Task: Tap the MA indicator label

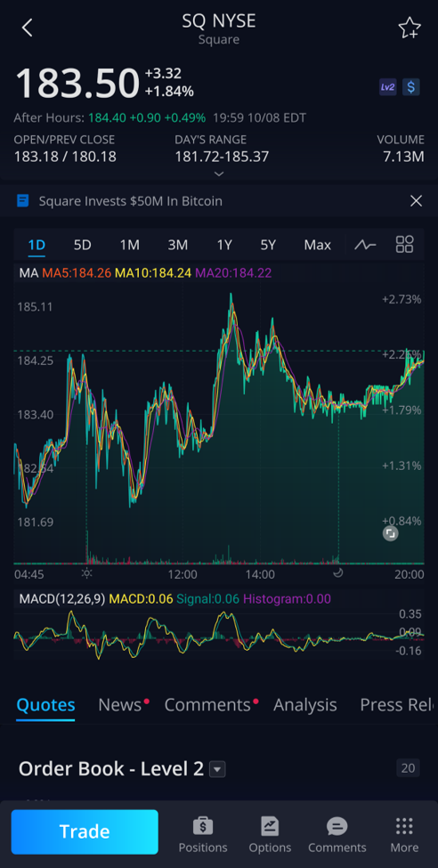Action: pyautogui.click(x=28, y=273)
